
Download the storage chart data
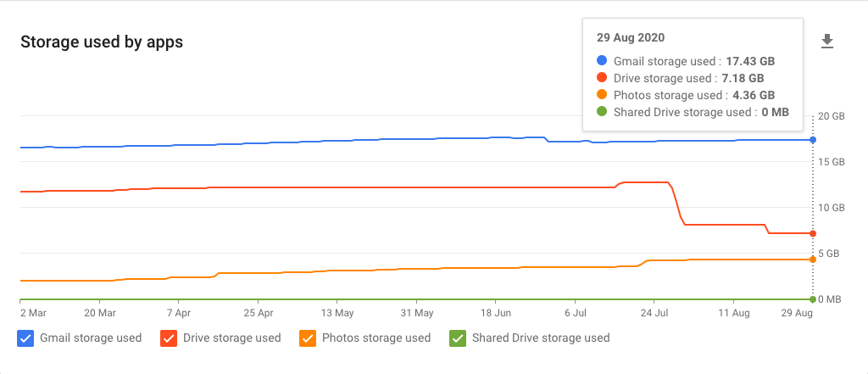(827, 42)
